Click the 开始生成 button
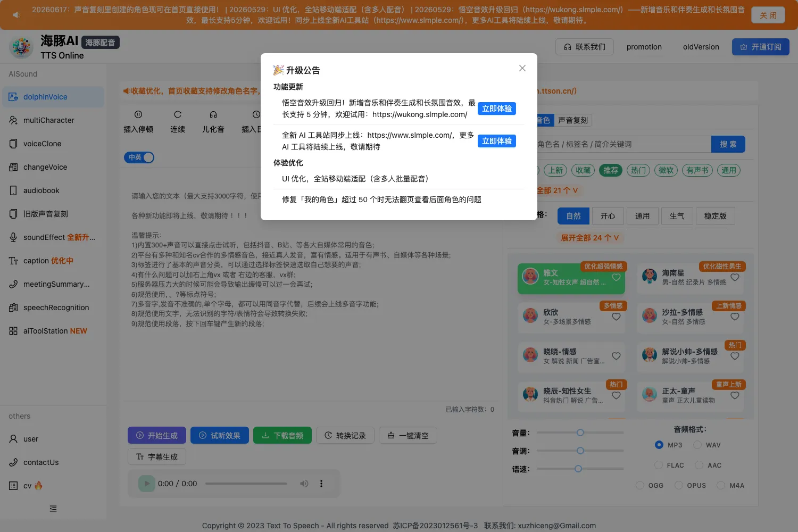The image size is (798, 532). tap(157, 435)
